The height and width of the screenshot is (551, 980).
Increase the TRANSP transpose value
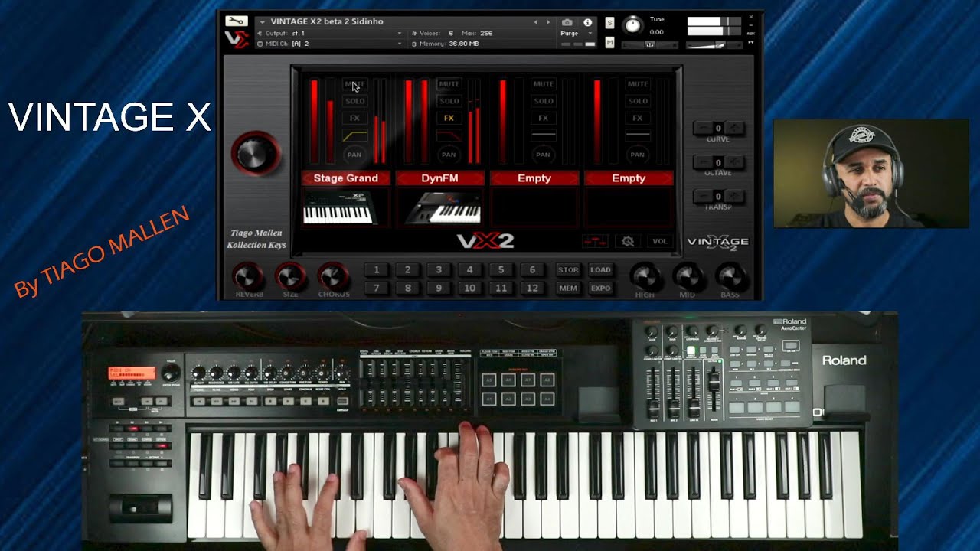click(735, 197)
